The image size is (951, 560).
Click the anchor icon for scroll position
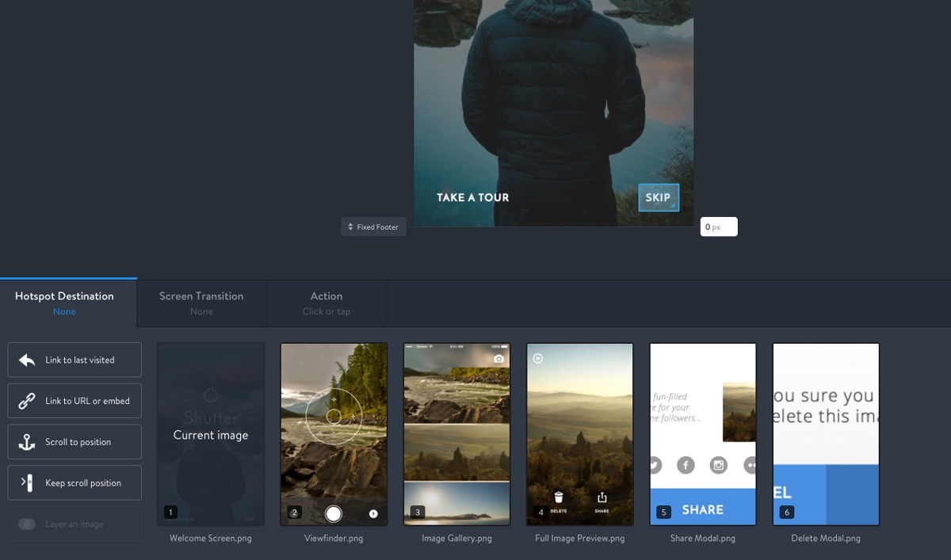pos(27,443)
